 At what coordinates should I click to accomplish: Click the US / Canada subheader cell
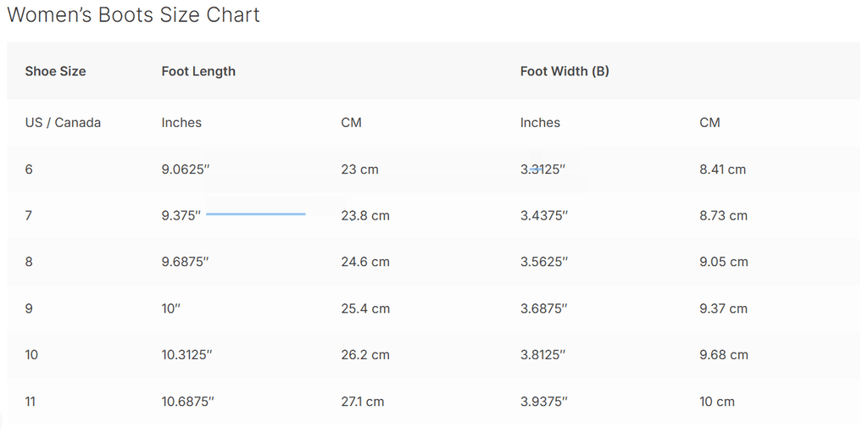point(63,122)
